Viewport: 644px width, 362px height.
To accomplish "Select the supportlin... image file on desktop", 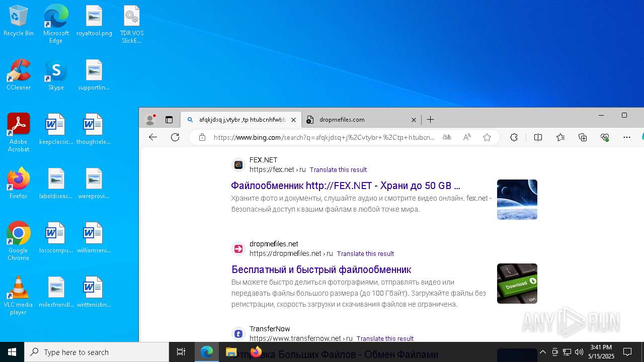I will coord(94,75).
